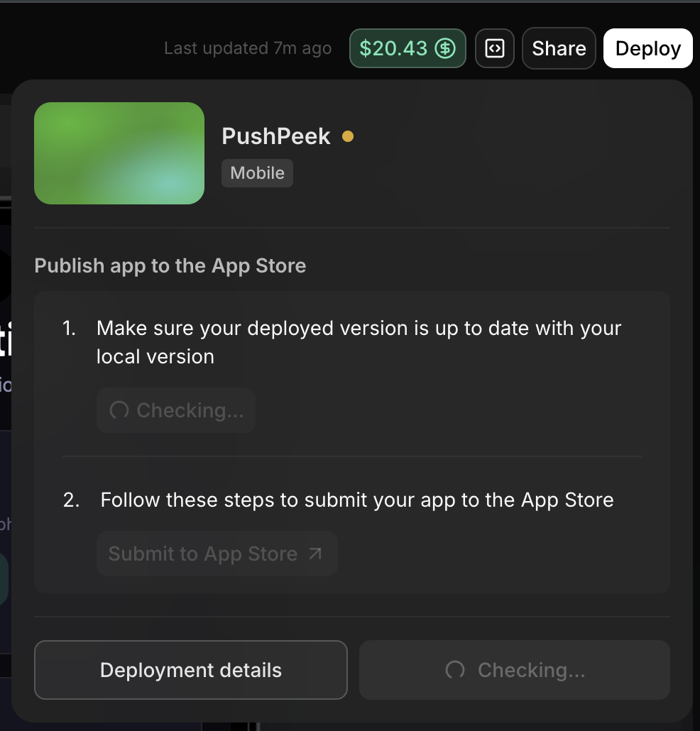
Task: Click the yellow status dot beside PushPeek
Action: point(349,138)
